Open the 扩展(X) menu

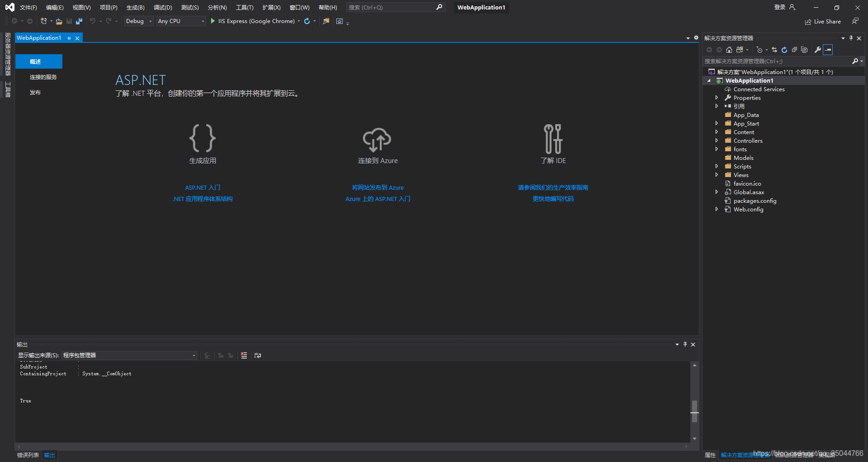pyautogui.click(x=272, y=8)
